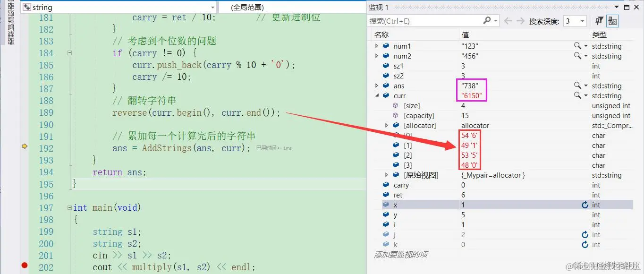Click the refresh icon next to x value
Image resolution: width=644 pixels, height=274 pixels.
pyautogui.click(x=585, y=205)
